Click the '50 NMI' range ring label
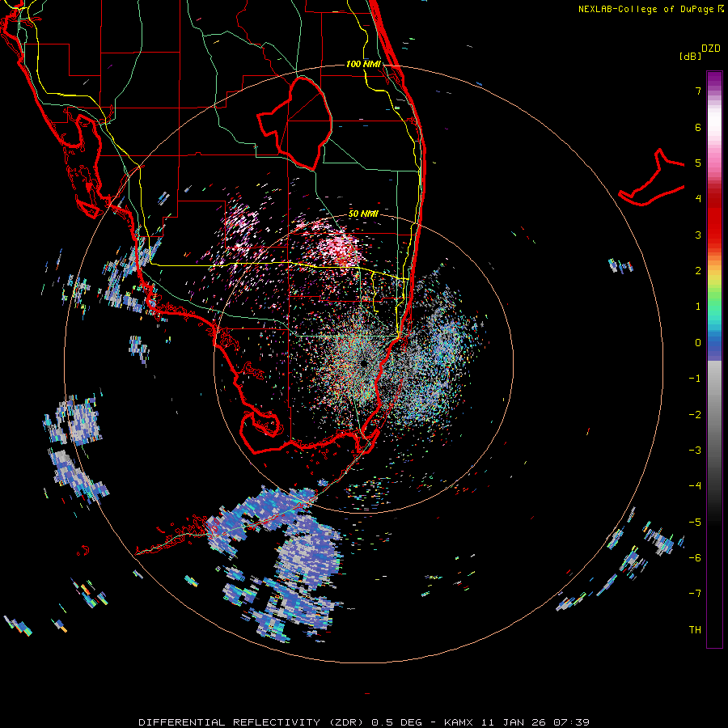The width and height of the screenshot is (728, 728). (x=363, y=214)
